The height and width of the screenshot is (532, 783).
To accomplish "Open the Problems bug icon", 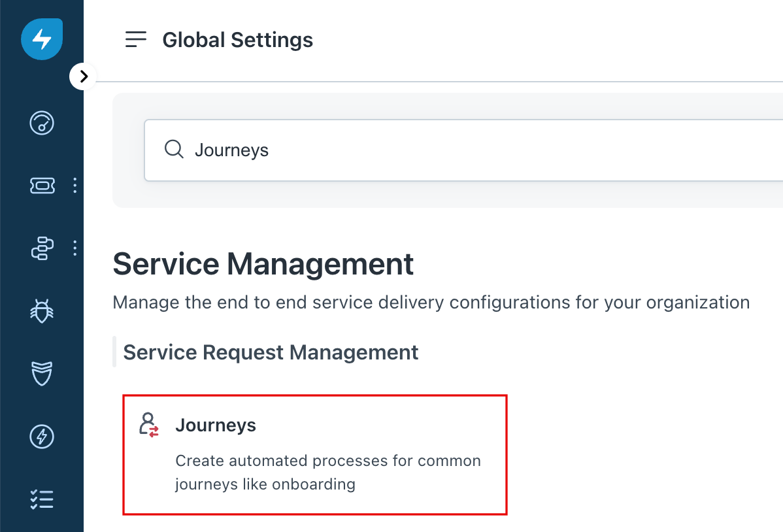I will point(42,310).
